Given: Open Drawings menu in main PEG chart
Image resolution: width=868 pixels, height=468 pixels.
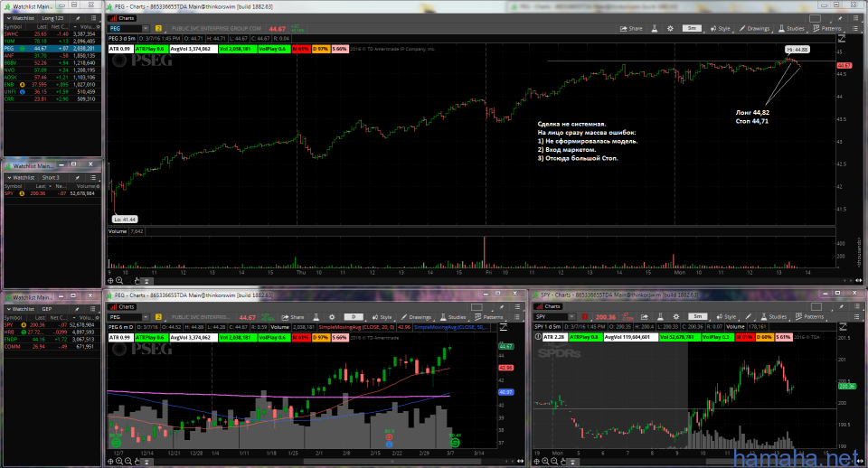Looking at the screenshot, I should tap(754, 28).
